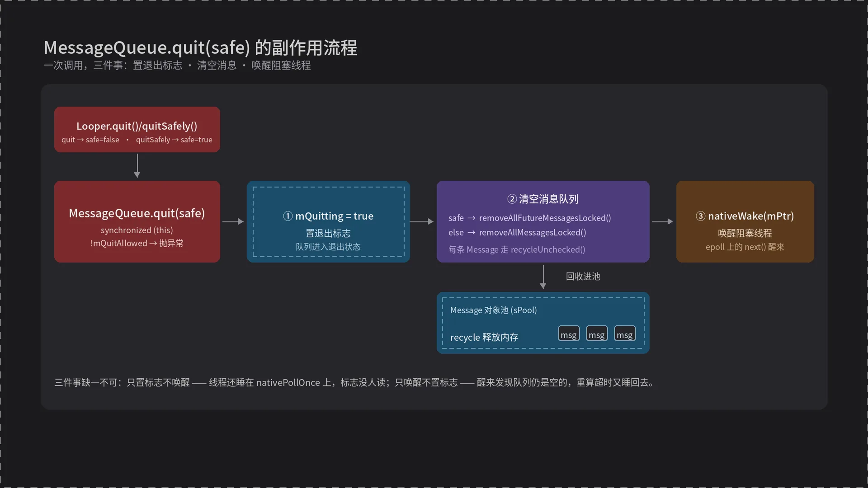
Task: Click the title 'MessageQueue.quit(safe) 的副作用流程'
Action: pyautogui.click(x=200, y=48)
